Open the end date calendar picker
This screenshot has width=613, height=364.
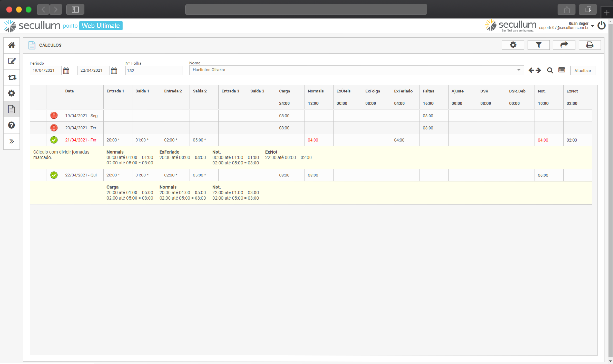point(114,71)
